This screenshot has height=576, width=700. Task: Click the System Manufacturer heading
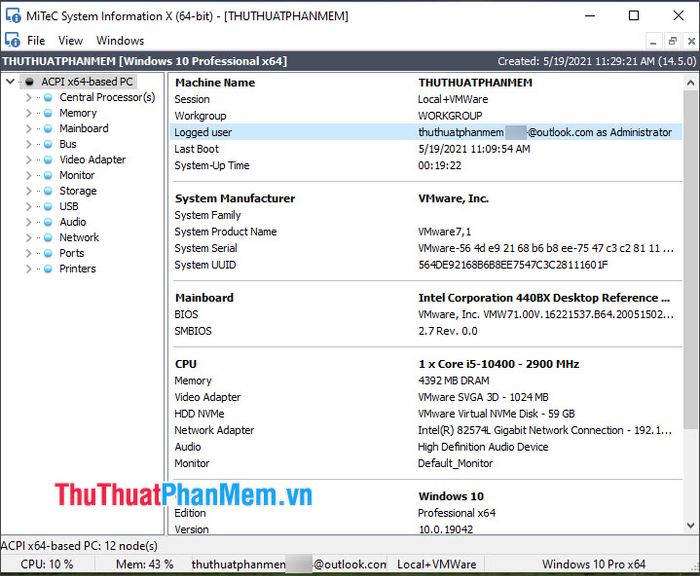tap(235, 198)
